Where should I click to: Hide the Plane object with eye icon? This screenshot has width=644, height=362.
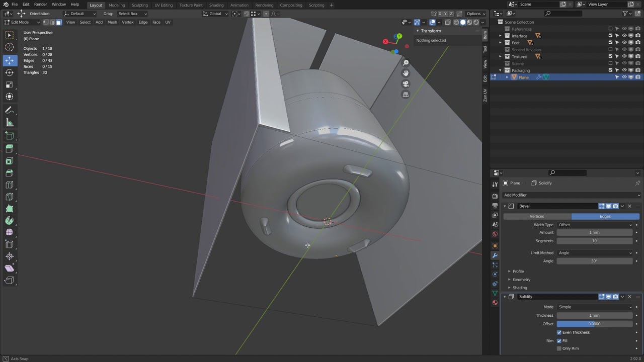tap(624, 77)
